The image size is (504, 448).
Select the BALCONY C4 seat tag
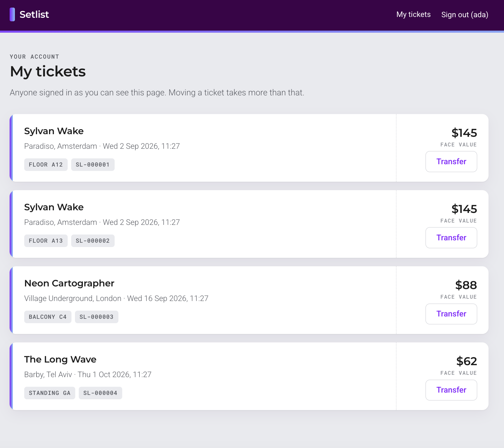tap(48, 317)
